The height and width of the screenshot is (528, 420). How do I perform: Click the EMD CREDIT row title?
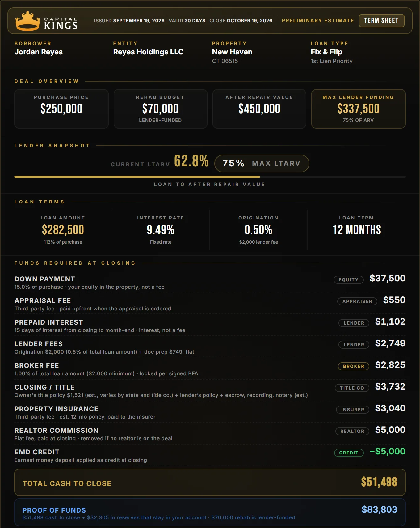[37, 452]
